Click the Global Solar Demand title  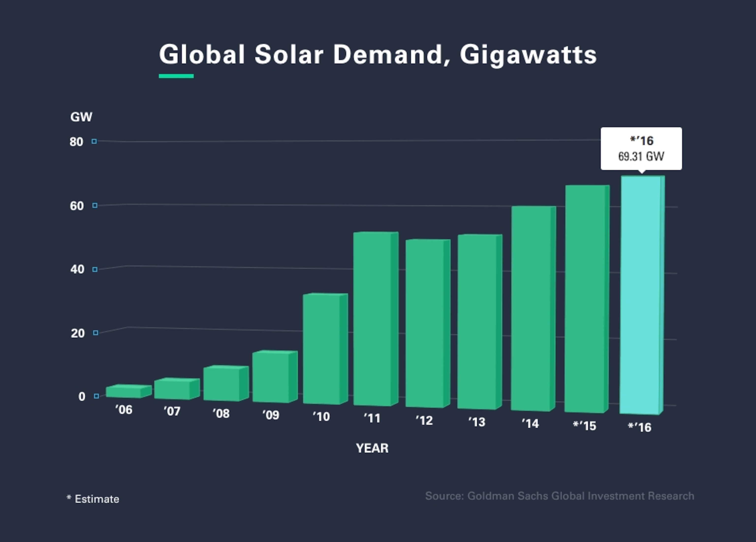click(378, 54)
